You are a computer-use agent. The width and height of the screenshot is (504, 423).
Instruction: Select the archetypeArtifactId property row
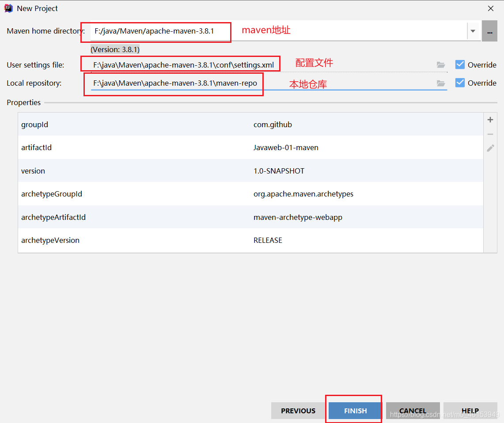250,217
